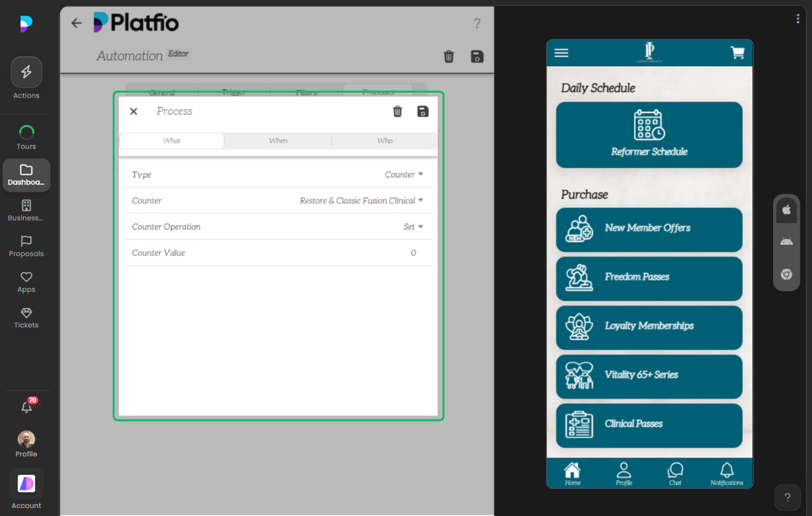
Task: Open the Tickets section
Action: click(x=26, y=318)
